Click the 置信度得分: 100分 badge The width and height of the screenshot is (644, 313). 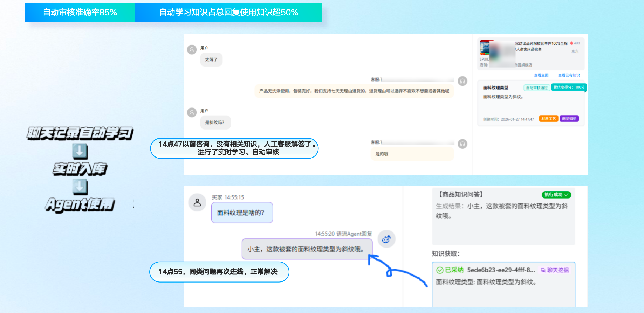click(x=569, y=87)
